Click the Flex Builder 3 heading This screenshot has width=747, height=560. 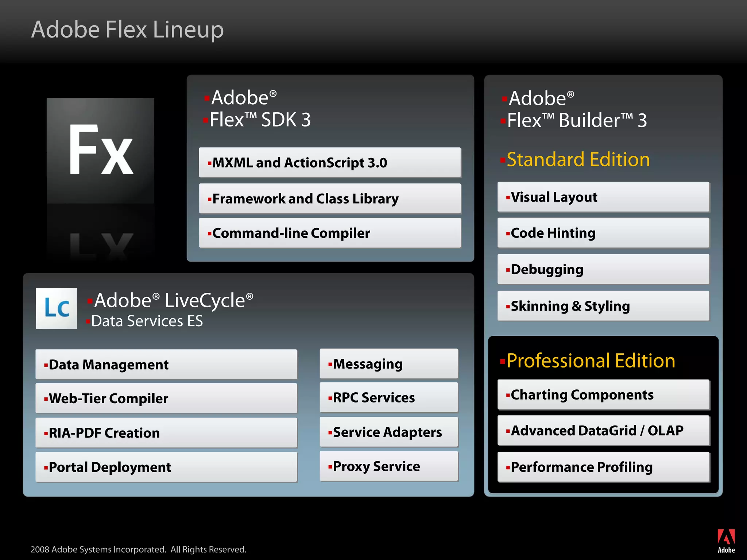tap(577, 120)
